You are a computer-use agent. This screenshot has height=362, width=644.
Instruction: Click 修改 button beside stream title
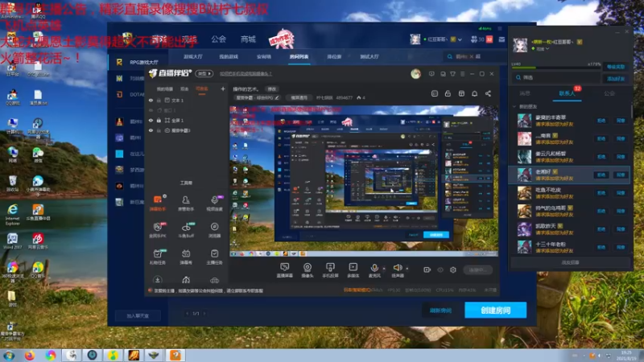click(272, 89)
